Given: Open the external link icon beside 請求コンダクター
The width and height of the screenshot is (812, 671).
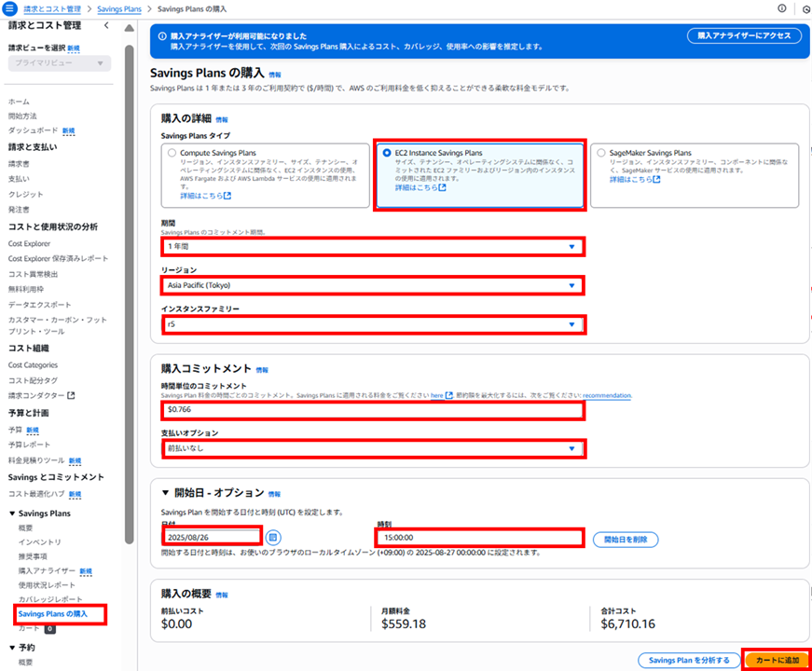Looking at the screenshot, I should pyautogui.click(x=72, y=395).
